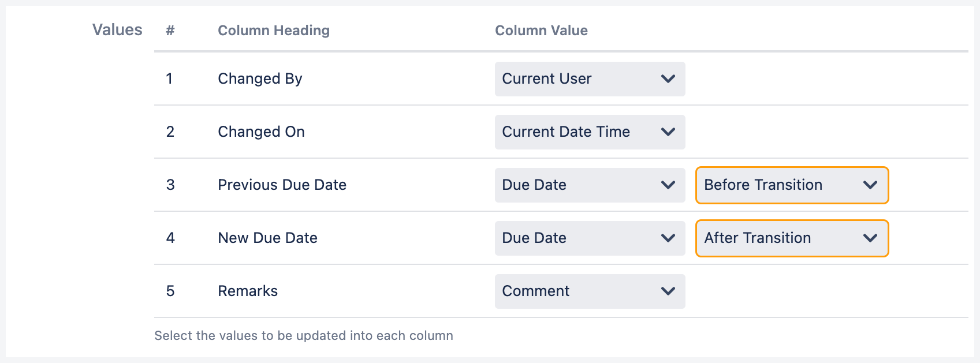The width and height of the screenshot is (980, 363).
Task: Click the Column Value table header
Action: click(541, 31)
